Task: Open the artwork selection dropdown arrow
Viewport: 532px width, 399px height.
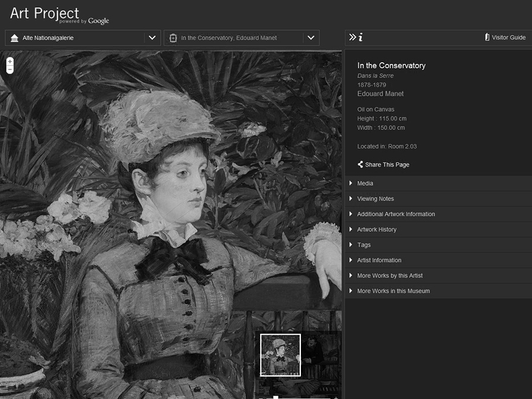Action: coord(311,38)
